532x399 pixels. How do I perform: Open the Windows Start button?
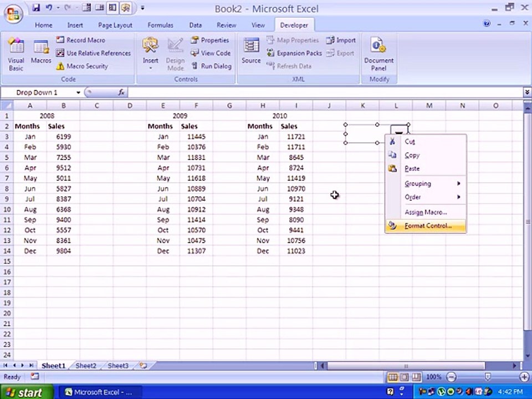(27, 392)
